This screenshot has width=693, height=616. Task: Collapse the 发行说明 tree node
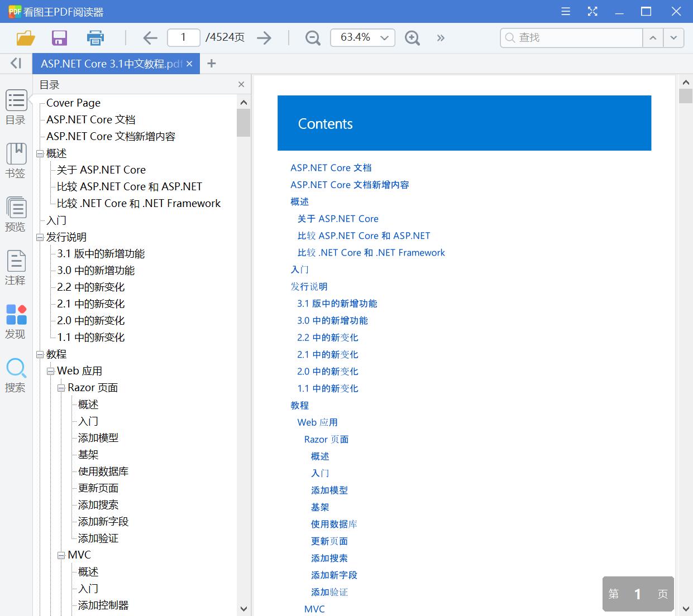39,237
